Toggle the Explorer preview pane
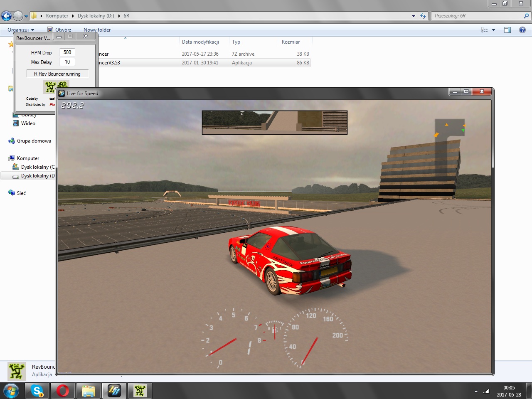532x399 pixels. pos(507,30)
